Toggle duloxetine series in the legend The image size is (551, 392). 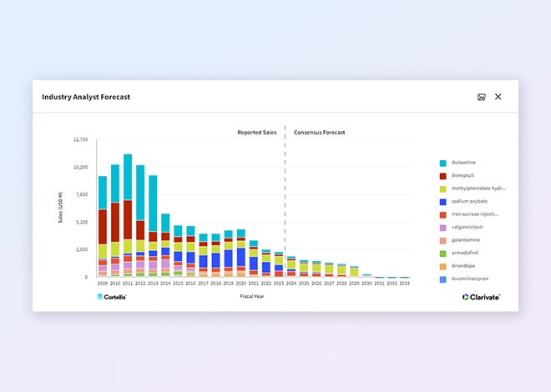point(464,163)
